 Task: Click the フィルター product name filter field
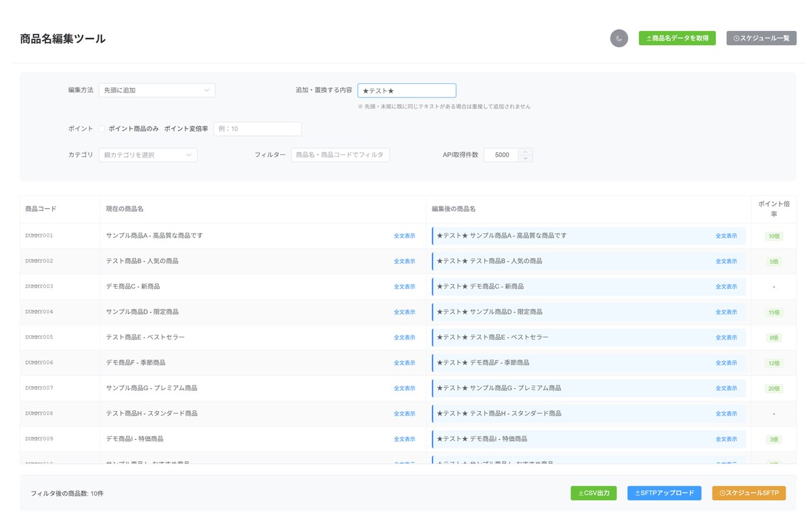tap(340, 155)
